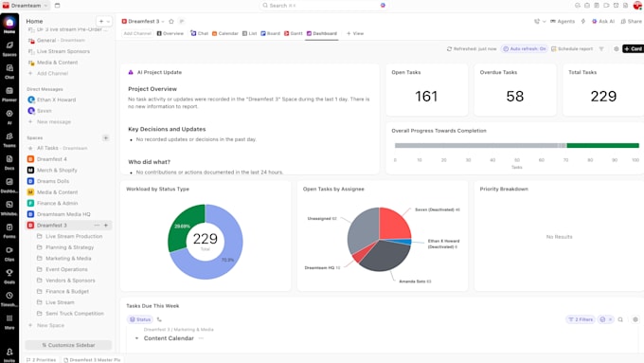This screenshot has height=363, width=644.
Task: Open Spaces in the left rail
Action: 9,48
